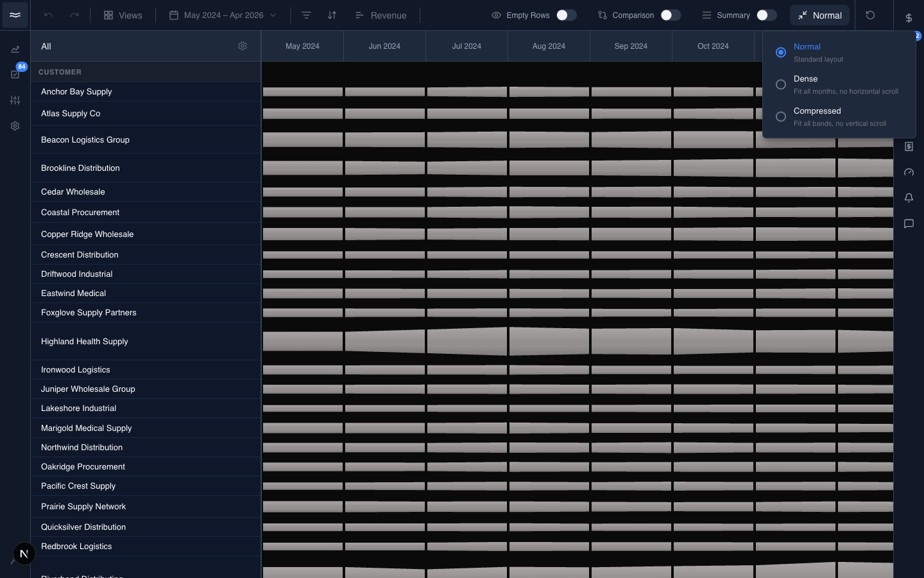
Task: Click Beacon Logistics Group's Sep 2024 band
Action: (x=631, y=139)
